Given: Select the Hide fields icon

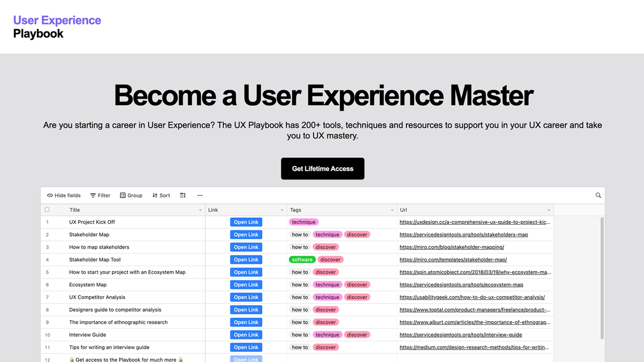Looking at the screenshot, I should (50, 195).
